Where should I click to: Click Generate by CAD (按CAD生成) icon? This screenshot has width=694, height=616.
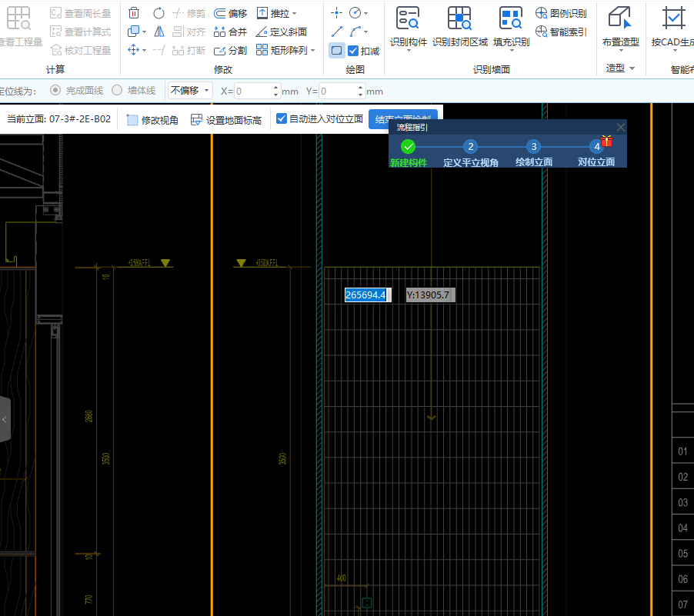coord(673,18)
